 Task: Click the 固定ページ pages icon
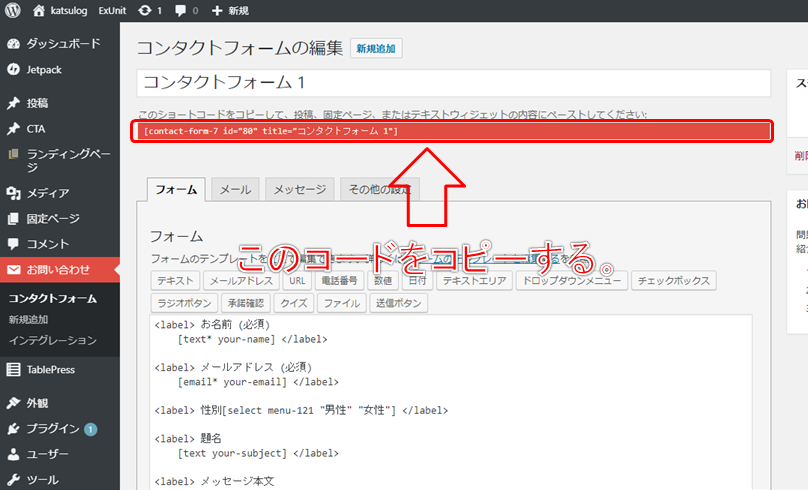[x=13, y=218]
